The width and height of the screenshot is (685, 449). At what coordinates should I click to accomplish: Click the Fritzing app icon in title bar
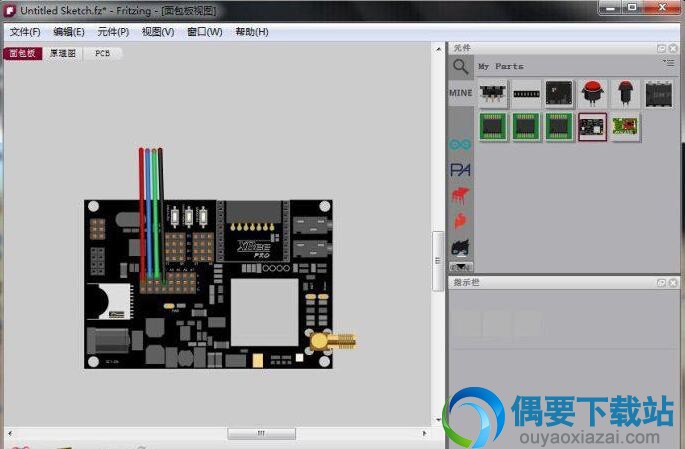pyautogui.click(x=10, y=11)
